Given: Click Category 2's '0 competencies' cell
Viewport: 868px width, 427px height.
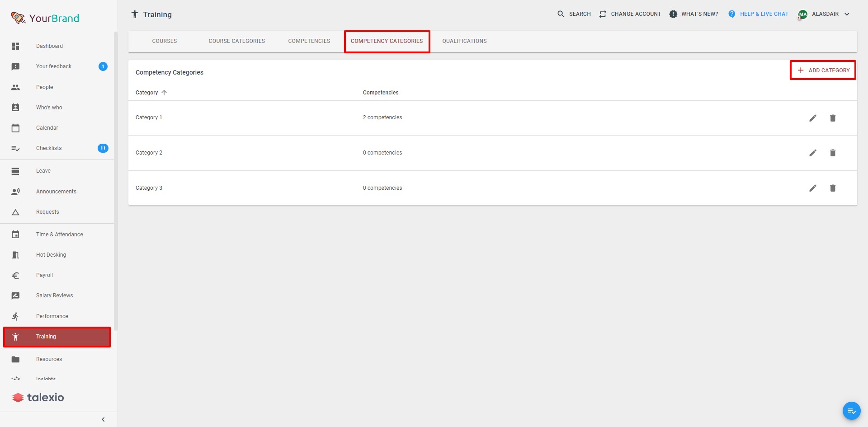Looking at the screenshot, I should [x=382, y=153].
